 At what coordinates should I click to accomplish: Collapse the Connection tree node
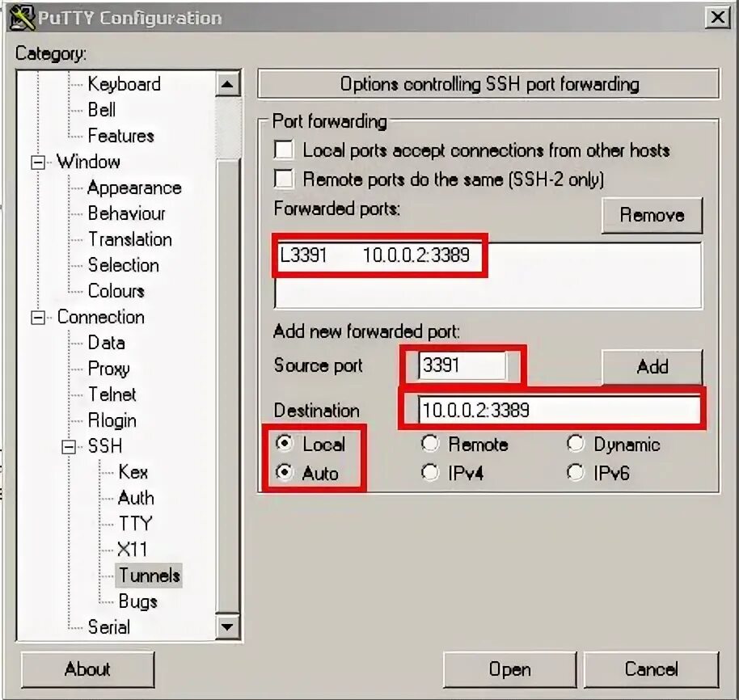pyautogui.click(x=38, y=318)
